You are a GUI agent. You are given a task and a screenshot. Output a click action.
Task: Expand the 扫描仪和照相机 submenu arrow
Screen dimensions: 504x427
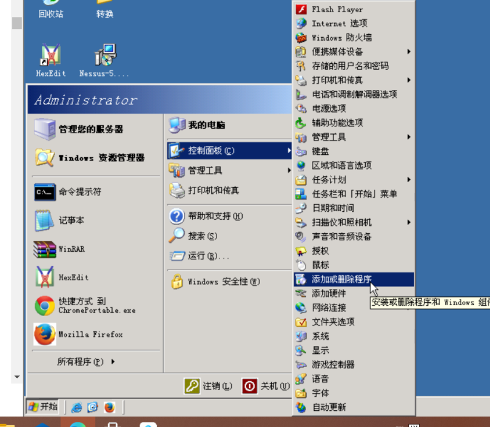point(409,222)
